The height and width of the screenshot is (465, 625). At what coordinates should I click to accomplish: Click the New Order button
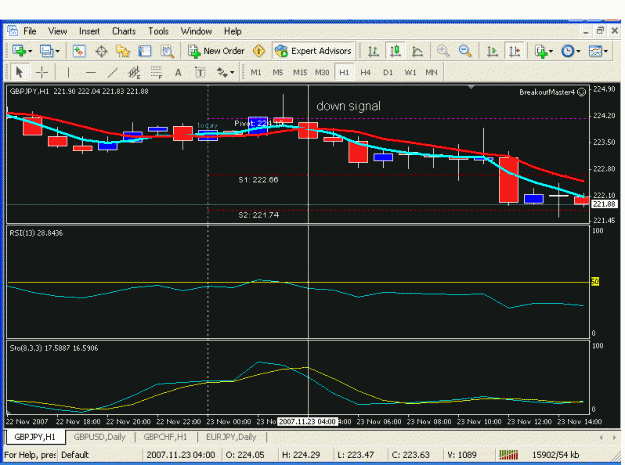pos(216,51)
